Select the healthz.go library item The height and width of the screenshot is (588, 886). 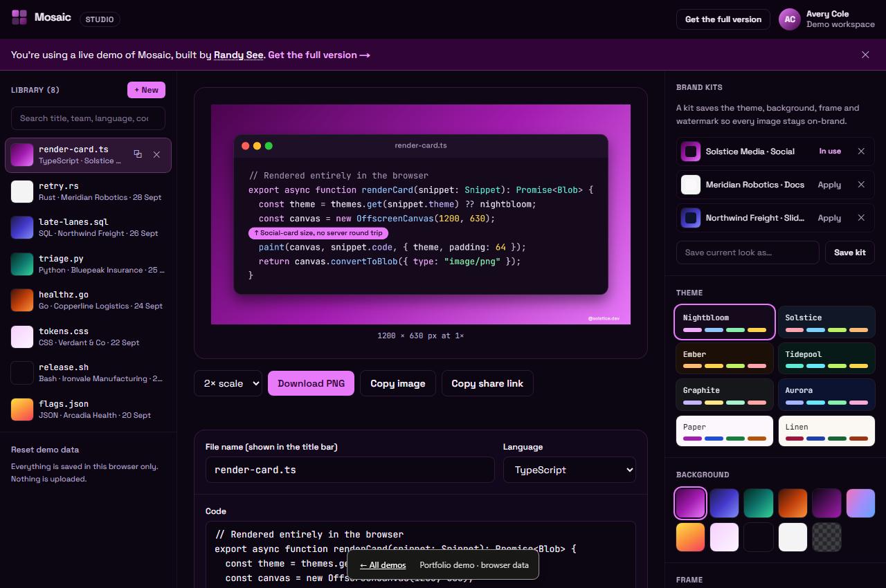tap(88, 300)
